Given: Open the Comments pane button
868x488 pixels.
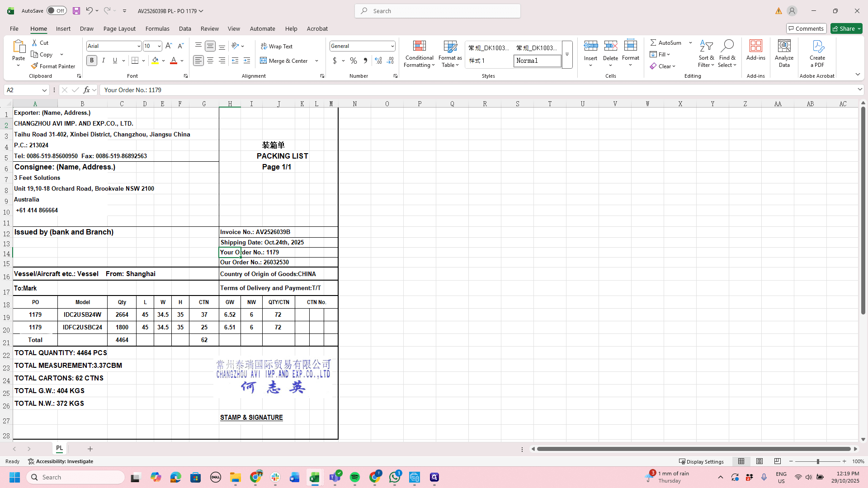Looking at the screenshot, I should point(806,28).
